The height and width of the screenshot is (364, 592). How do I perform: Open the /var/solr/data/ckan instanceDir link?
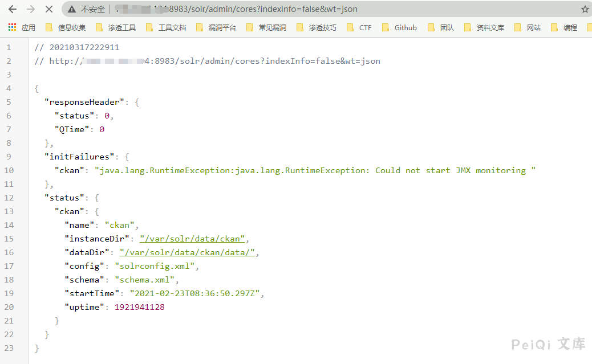192,239
